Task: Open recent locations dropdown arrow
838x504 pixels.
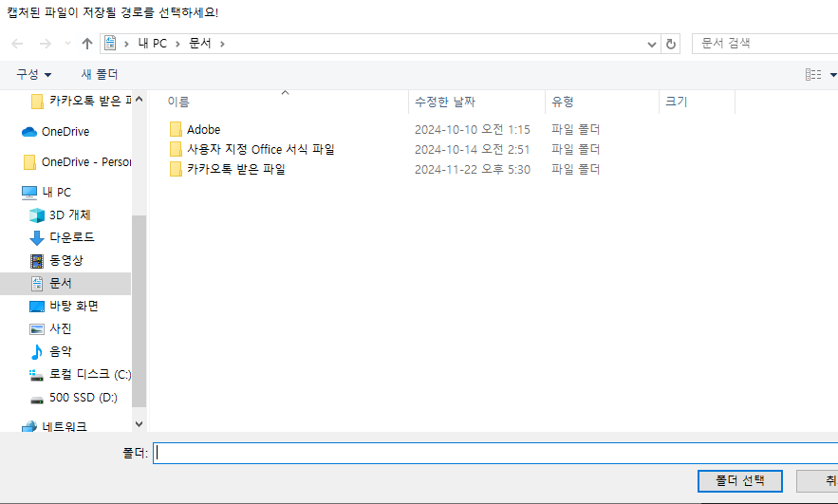Action: coord(67,44)
